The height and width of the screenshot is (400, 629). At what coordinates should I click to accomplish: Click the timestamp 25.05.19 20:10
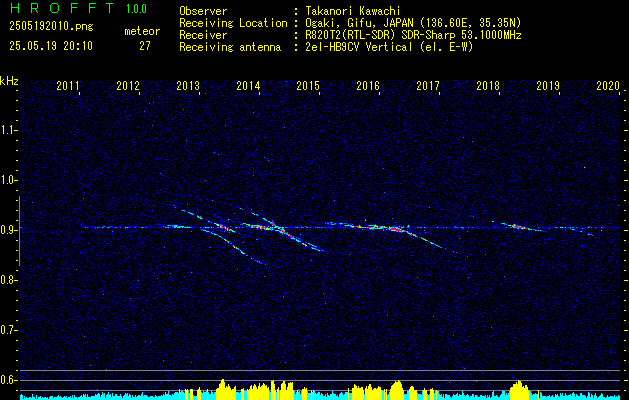coord(51,46)
